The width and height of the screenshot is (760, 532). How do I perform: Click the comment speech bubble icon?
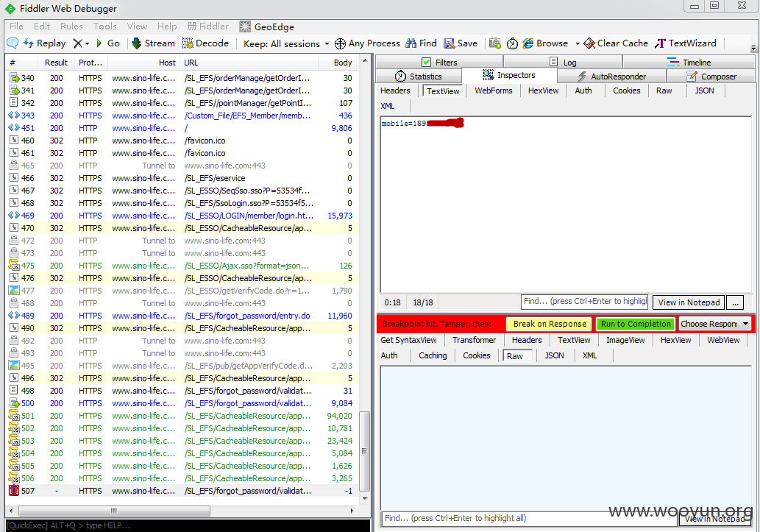[x=13, y=43]
